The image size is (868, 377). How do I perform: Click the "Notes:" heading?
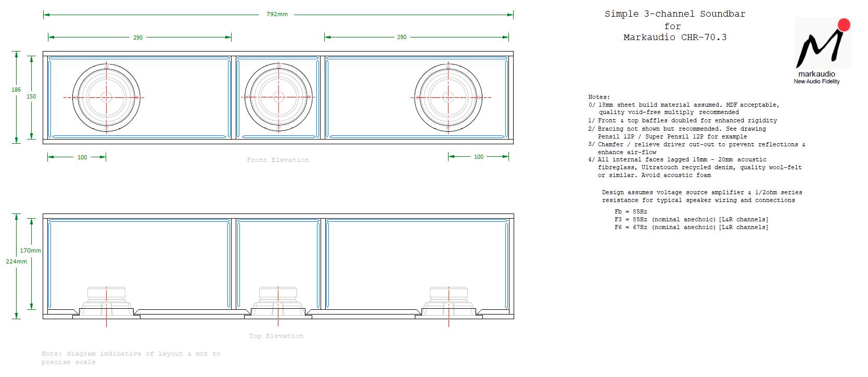click(x=599, y=97)
